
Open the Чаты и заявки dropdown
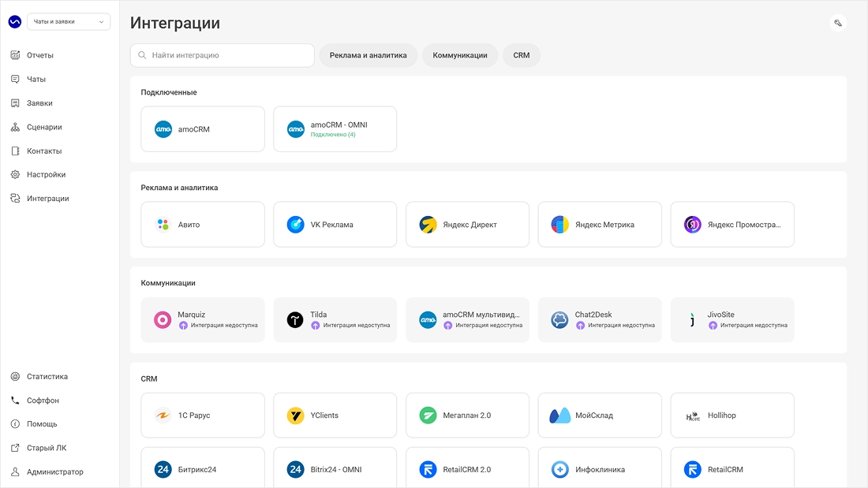click(69, 21)
